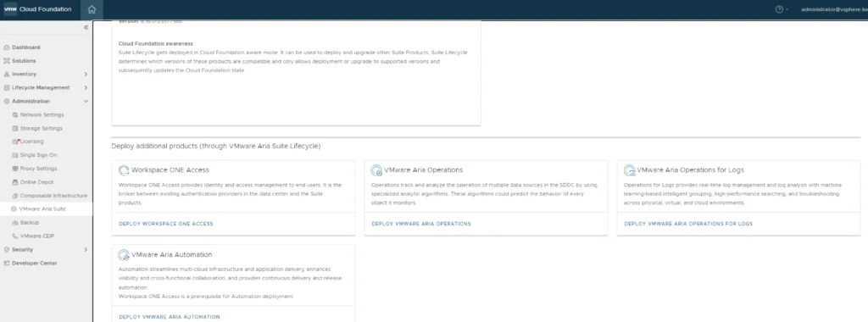
Task: Click the Security shield icon
Action: coord(7,249)
